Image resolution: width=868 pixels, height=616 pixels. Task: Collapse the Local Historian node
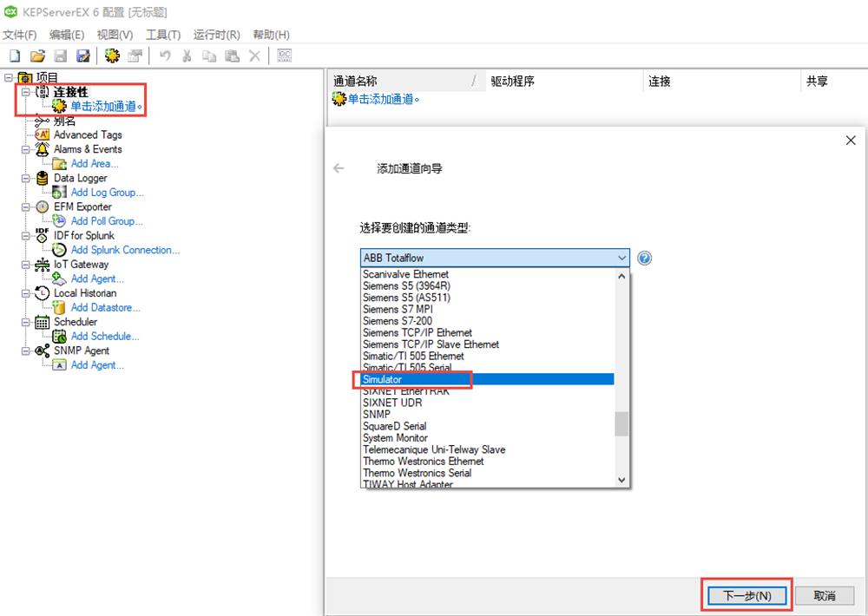coord(25,293)
